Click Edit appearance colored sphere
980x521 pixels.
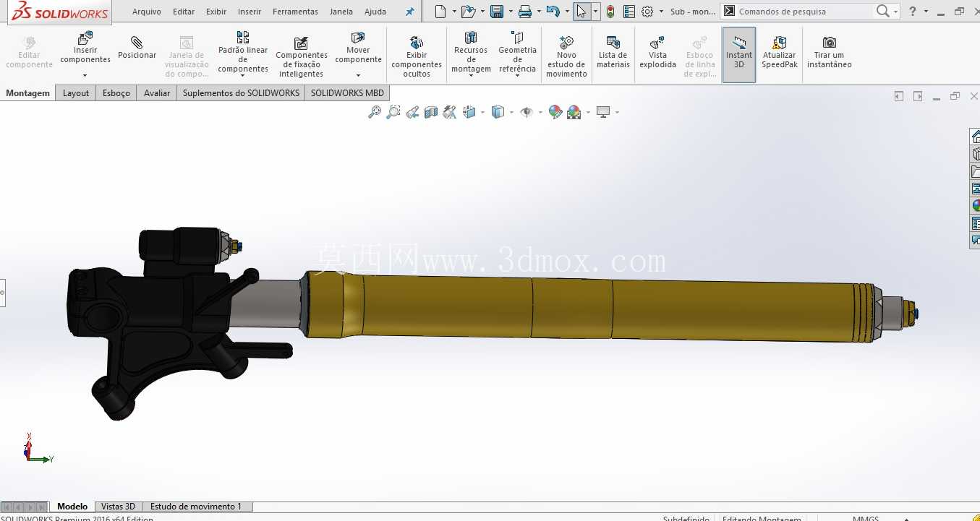pyautogui.click(x=555, y=112)
